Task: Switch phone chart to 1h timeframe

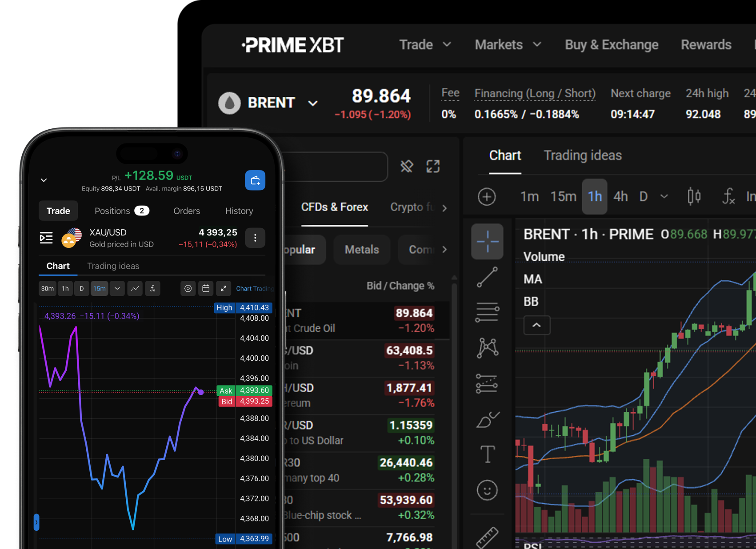Action: pos(65,289)
